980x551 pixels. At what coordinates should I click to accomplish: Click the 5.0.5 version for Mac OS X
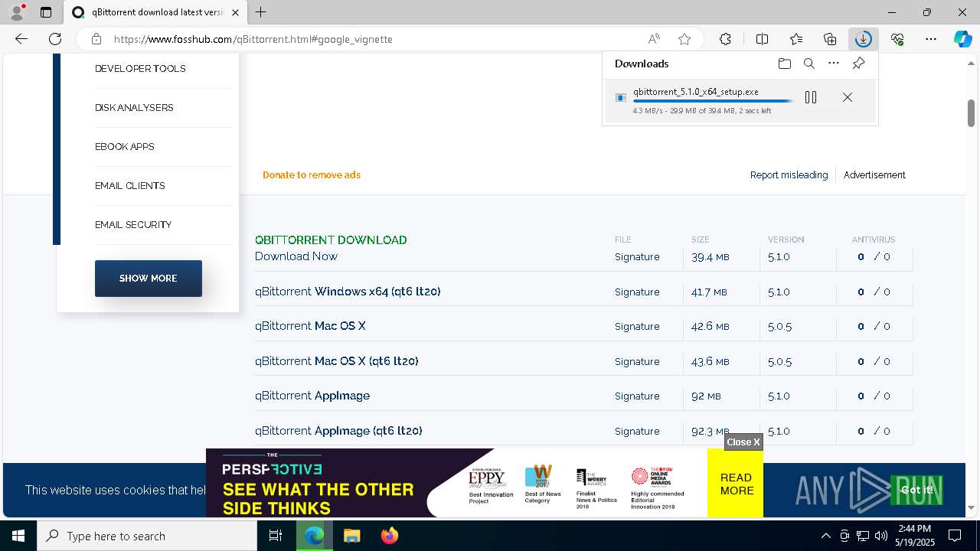point(779,327)
